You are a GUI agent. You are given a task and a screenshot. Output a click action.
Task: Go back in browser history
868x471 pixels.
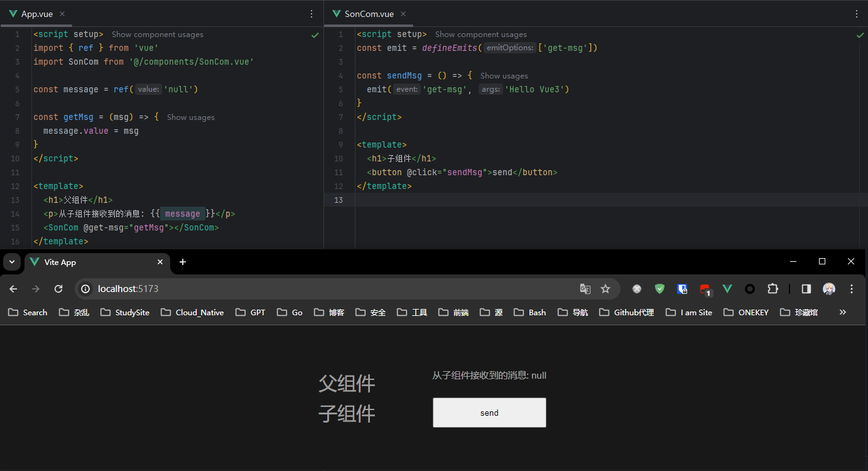(13, 289)
